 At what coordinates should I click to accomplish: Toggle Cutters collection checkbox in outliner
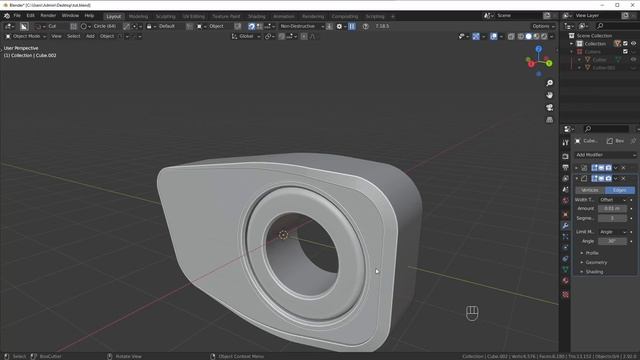click(x=625, y=52)
